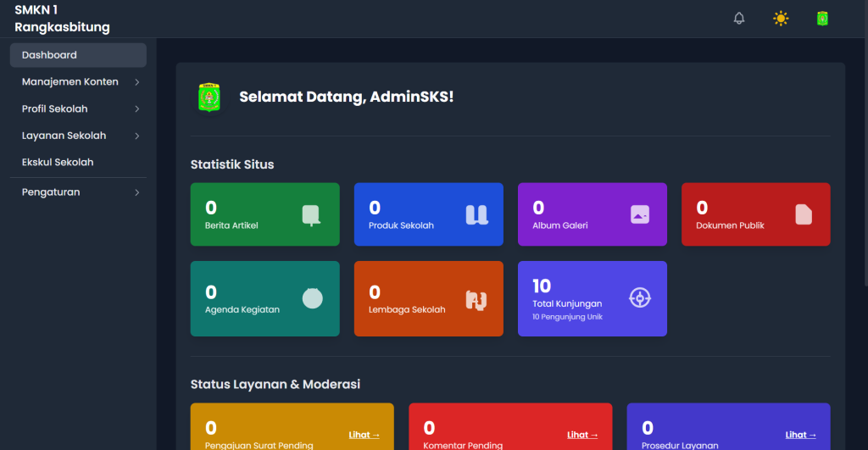Image resolution: width=868 pixels, height=450 pixels.
Task: Toggle light mode with sun icon
Action: click(x=780, y=19)
